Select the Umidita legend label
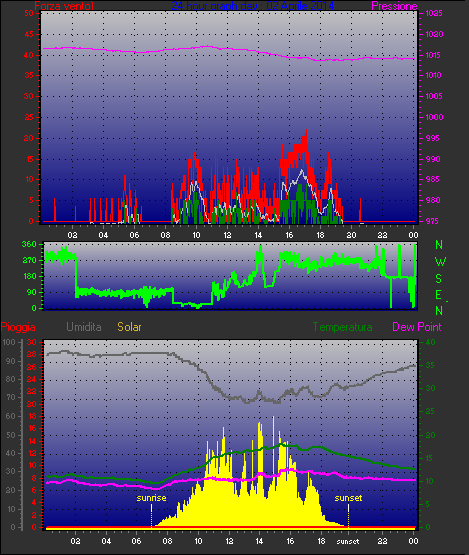 click(84, 327)
